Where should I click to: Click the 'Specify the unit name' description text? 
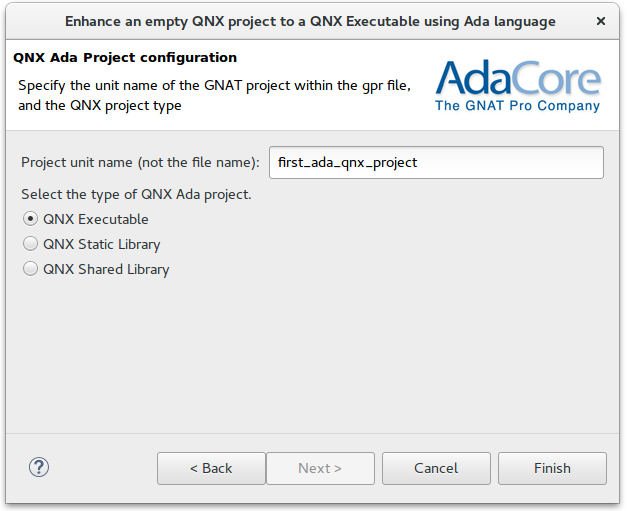(214, 96)
